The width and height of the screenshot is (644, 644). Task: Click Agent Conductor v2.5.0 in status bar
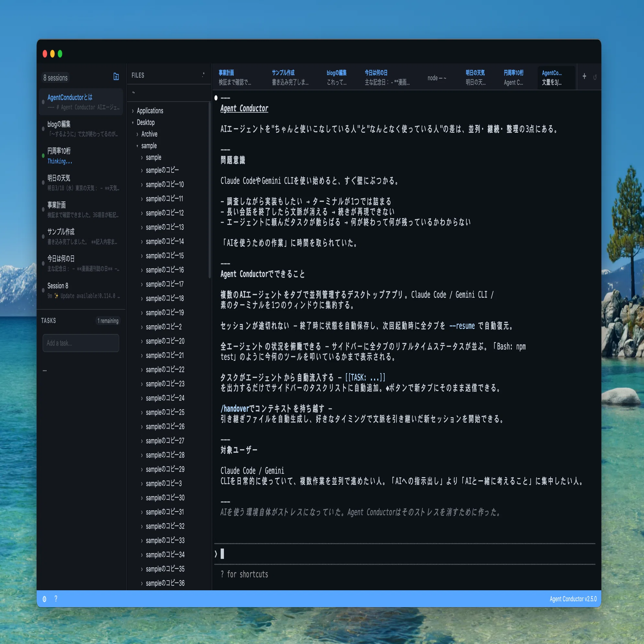point(573,599)
